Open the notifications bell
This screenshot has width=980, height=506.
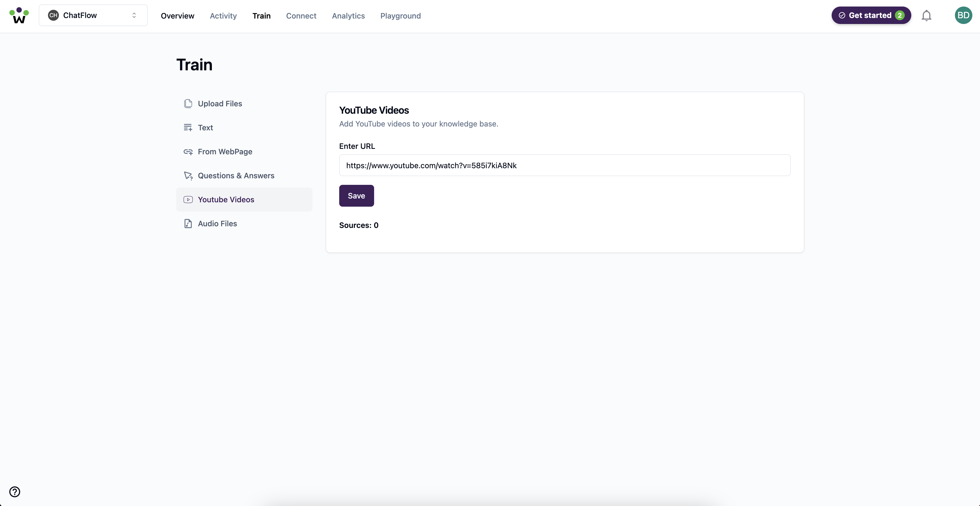click(x=926, y=16)
